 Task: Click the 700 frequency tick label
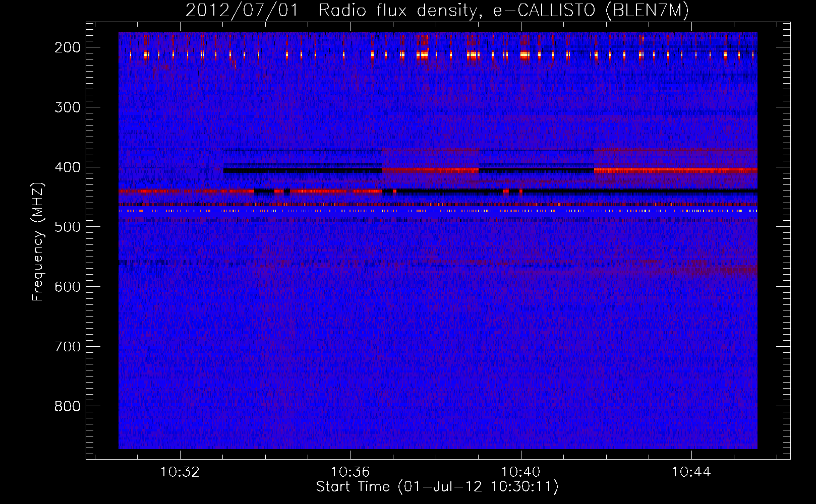coord(68,347)
